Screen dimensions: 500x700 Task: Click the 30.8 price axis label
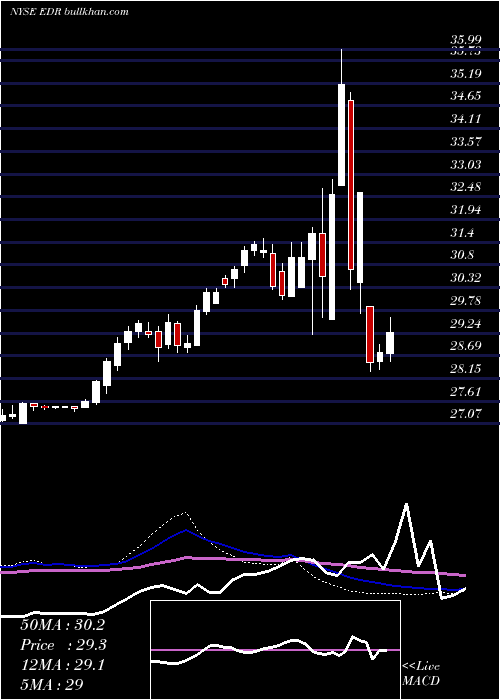click(462, 255)
